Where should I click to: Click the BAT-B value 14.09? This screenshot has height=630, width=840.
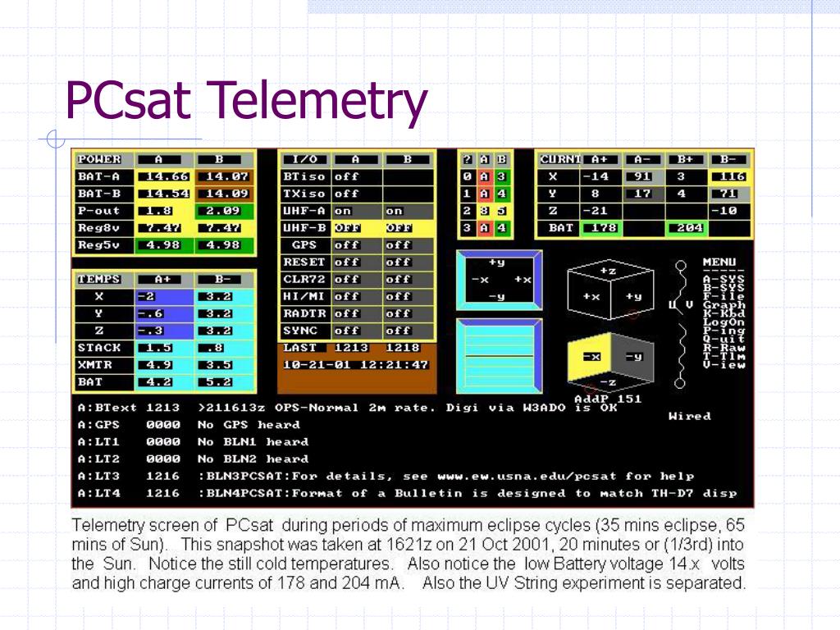click(227, 194)
